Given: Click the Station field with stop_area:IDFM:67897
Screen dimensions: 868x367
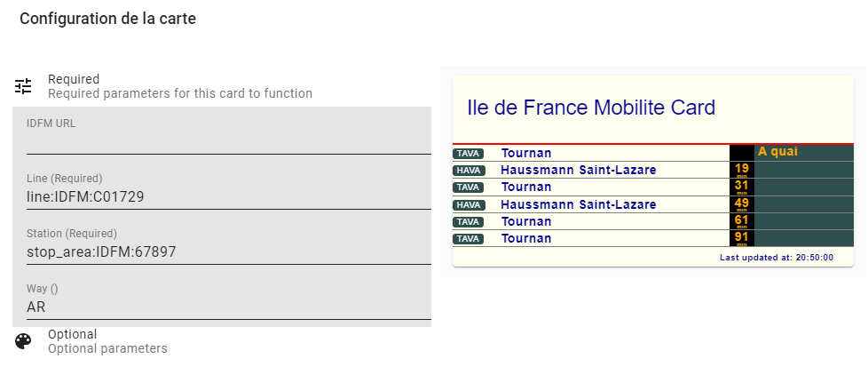Looking at the screenshot, I should [229, 245].
